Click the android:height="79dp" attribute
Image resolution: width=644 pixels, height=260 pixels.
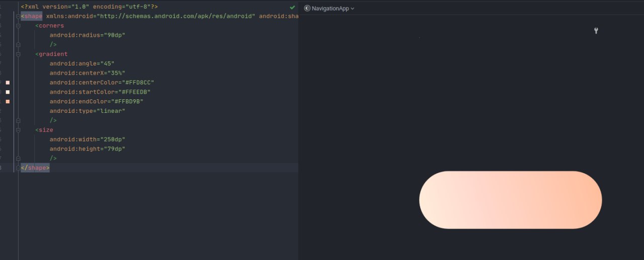pos(87,149)
